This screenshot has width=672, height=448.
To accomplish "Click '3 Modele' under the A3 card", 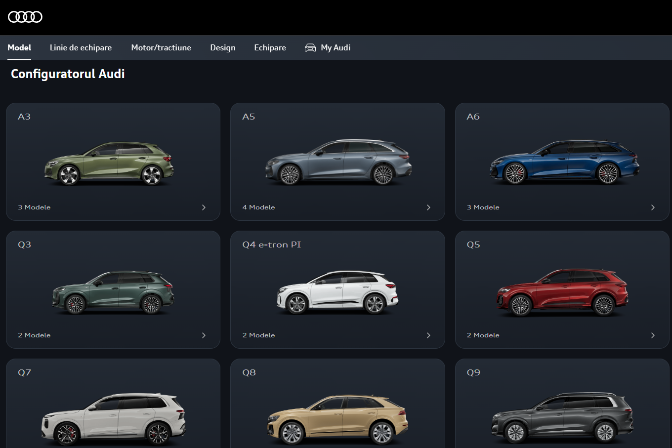I will pos(34,207).
